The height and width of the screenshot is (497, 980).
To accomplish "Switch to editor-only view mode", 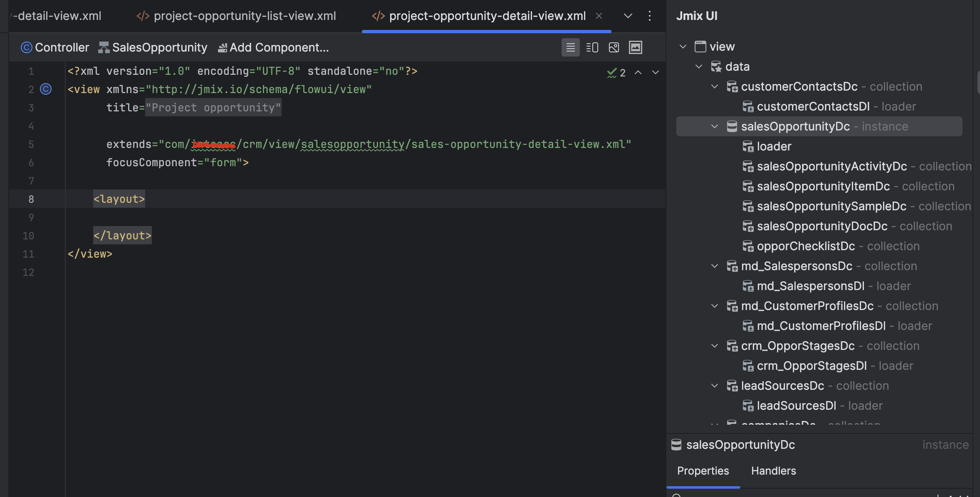I will (570, 47).
